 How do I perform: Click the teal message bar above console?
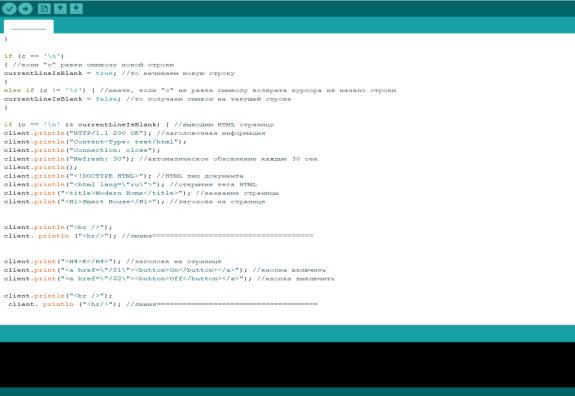288,333
